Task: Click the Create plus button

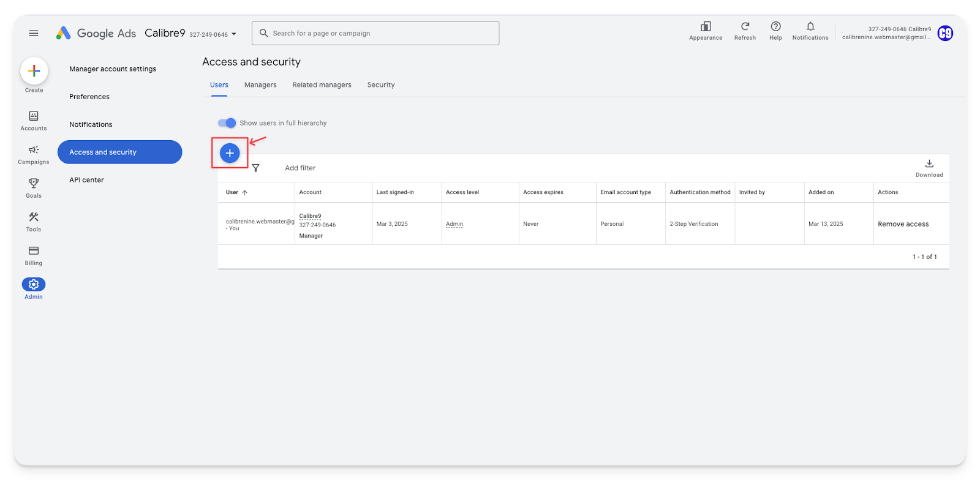Action: (x=34, y=71)
